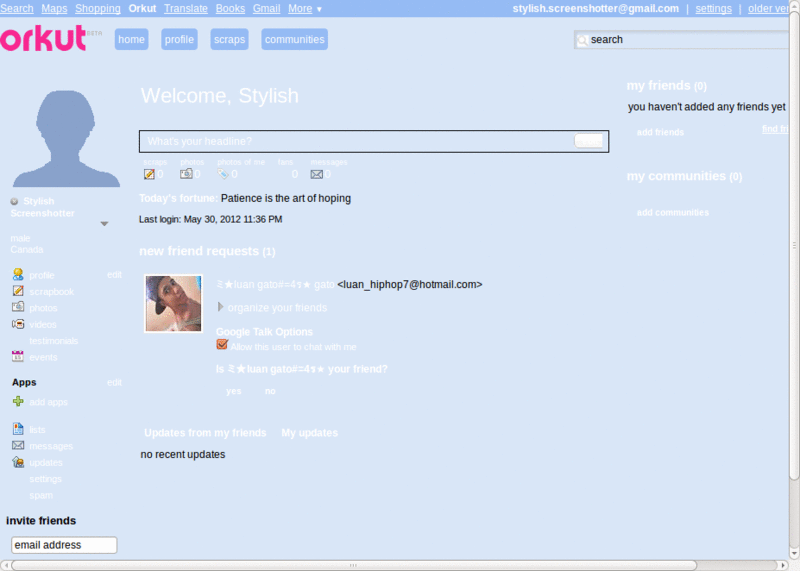Click the green add apps plus icon
The width and height of the screenshot is (800, 571).
18,402
